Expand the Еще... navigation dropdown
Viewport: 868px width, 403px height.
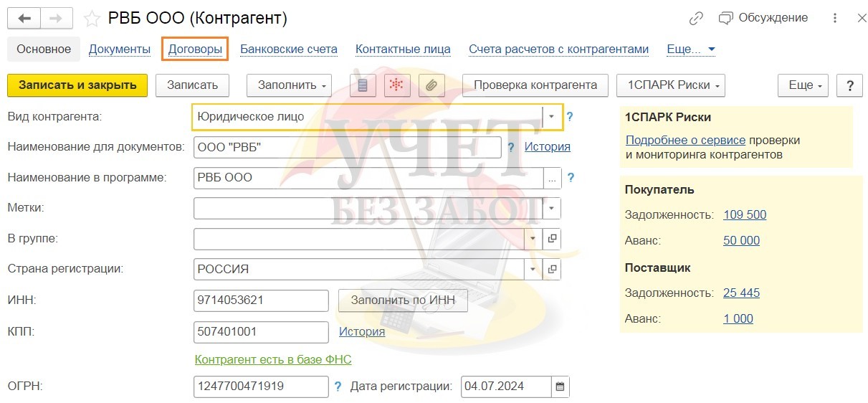pos(691,49)
